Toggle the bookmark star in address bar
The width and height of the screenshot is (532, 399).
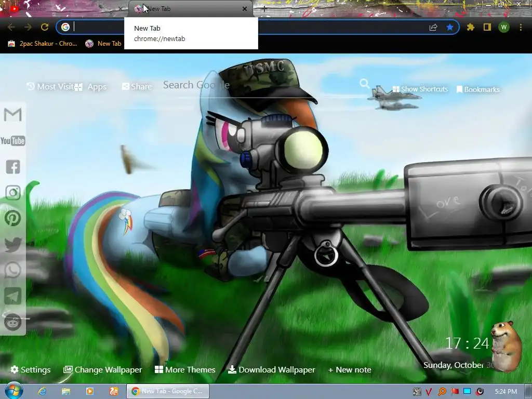click(450, 27)
